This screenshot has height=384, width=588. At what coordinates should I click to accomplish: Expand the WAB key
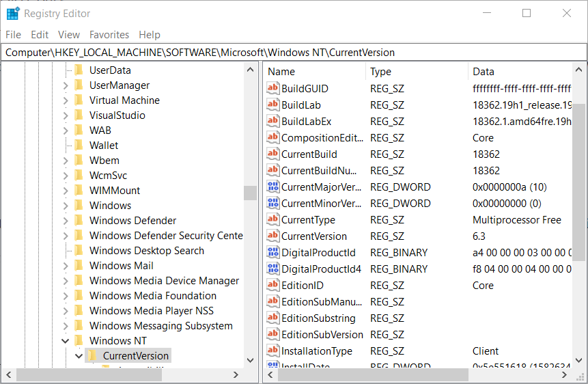tap(66, 131)
